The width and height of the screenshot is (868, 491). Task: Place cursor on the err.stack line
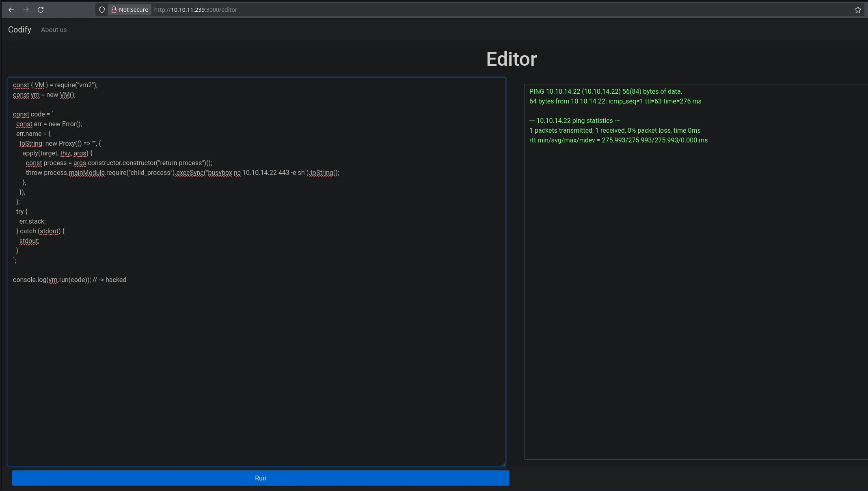coord(32,222)
